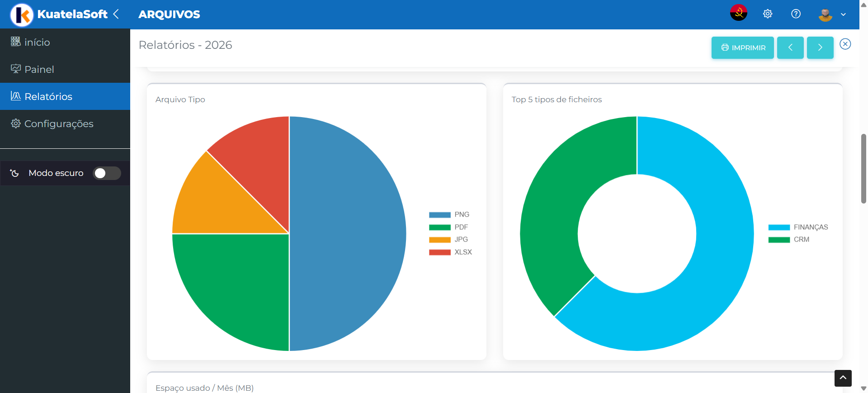Screen dimensions: 868x393
Task: Go to the next year report
Action: (820, 47)
